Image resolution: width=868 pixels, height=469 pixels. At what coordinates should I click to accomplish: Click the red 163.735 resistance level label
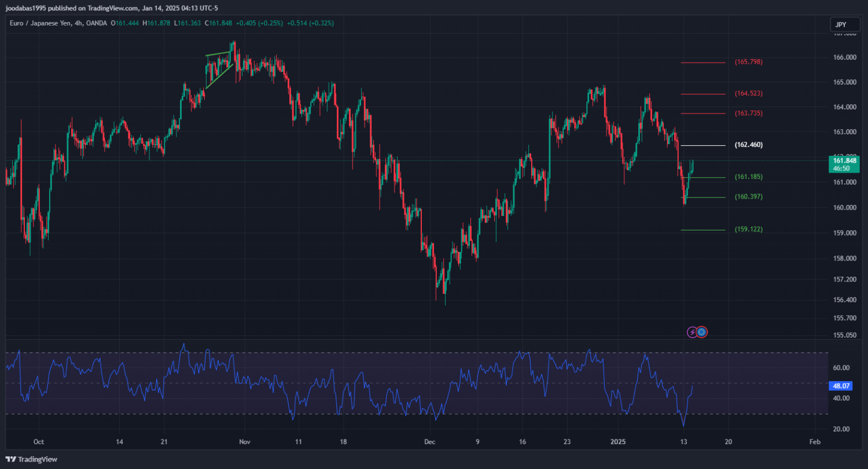coord(748,113)
